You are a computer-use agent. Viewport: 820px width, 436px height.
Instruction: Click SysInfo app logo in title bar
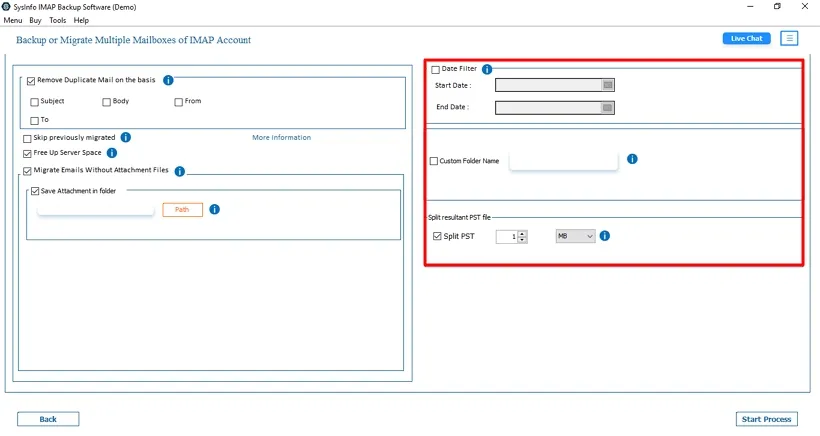click(6, 7)
